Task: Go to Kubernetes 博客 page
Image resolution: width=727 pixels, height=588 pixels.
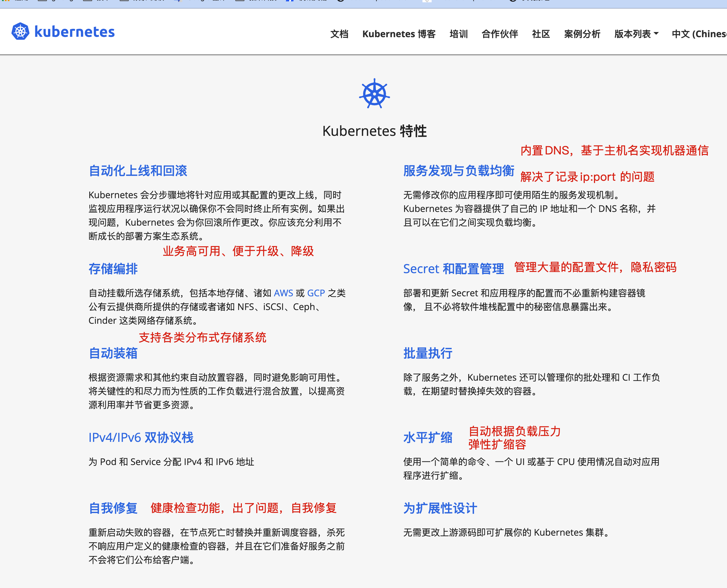Action: coord(399,34)
